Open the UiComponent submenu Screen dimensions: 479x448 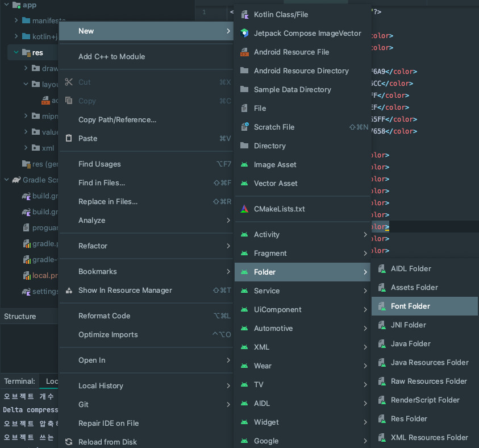[x=302, y=310]
